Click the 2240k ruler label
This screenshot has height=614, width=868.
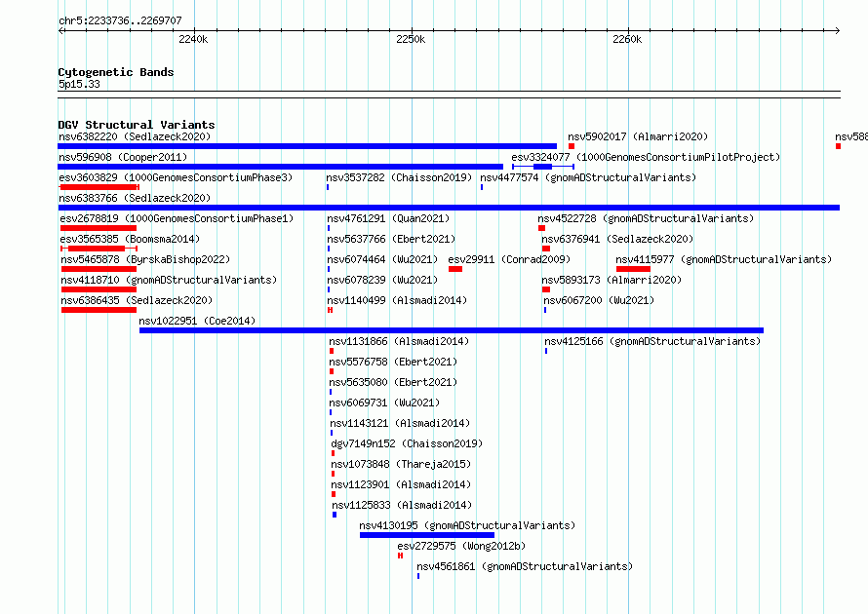coord(193,39)
